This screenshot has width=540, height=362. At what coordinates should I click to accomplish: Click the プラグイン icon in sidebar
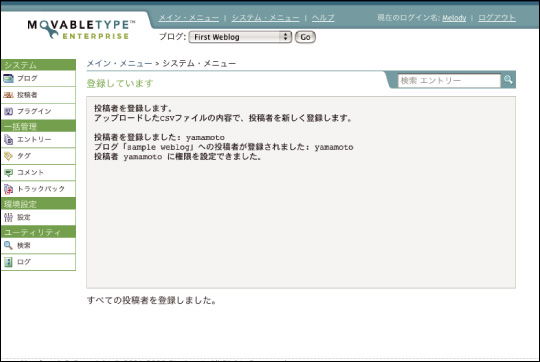(x=8, y=111)
